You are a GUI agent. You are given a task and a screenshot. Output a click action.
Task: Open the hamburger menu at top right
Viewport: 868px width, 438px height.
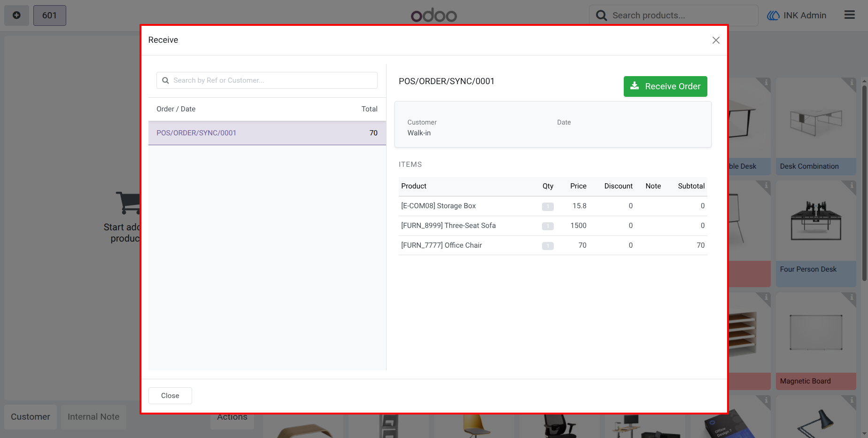(850, 15)
